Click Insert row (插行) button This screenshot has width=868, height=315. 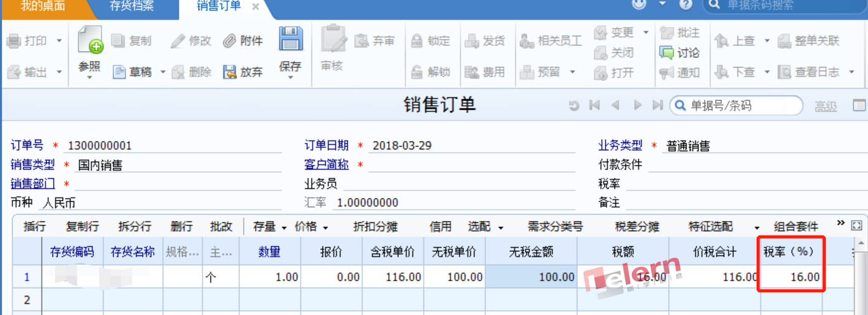(x=34, y=226)
